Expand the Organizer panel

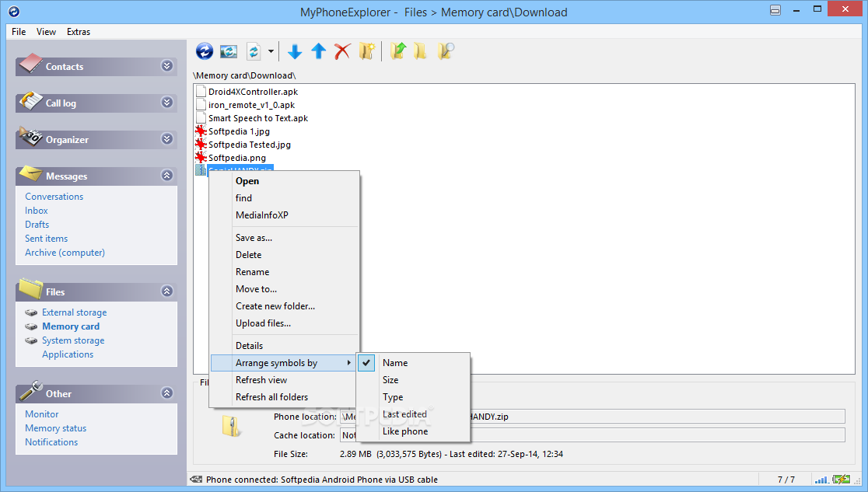click(166, 139)
